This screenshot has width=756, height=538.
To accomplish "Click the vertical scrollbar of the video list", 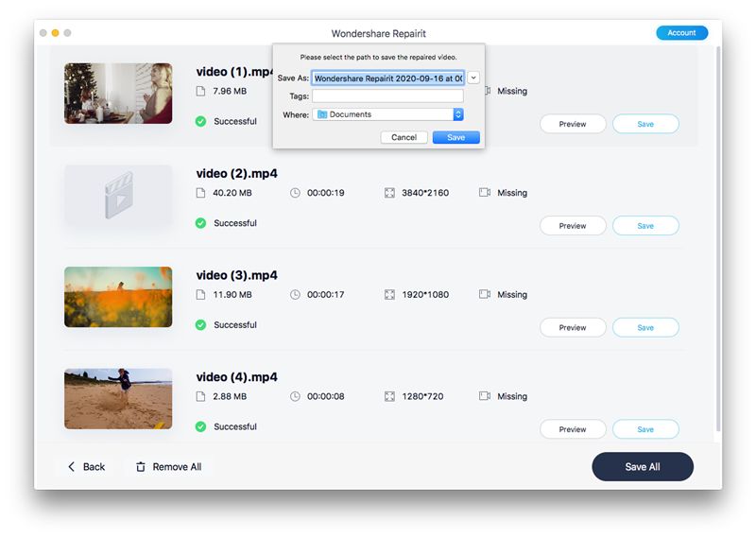I will click(x=718, y=239).
